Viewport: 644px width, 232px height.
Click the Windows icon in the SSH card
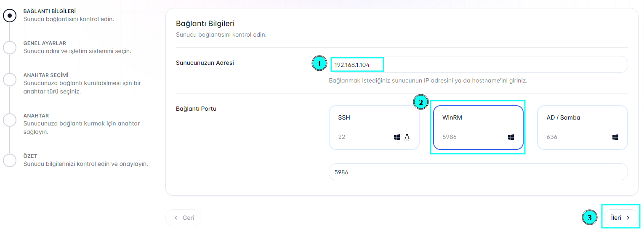(x=397, y=137)
